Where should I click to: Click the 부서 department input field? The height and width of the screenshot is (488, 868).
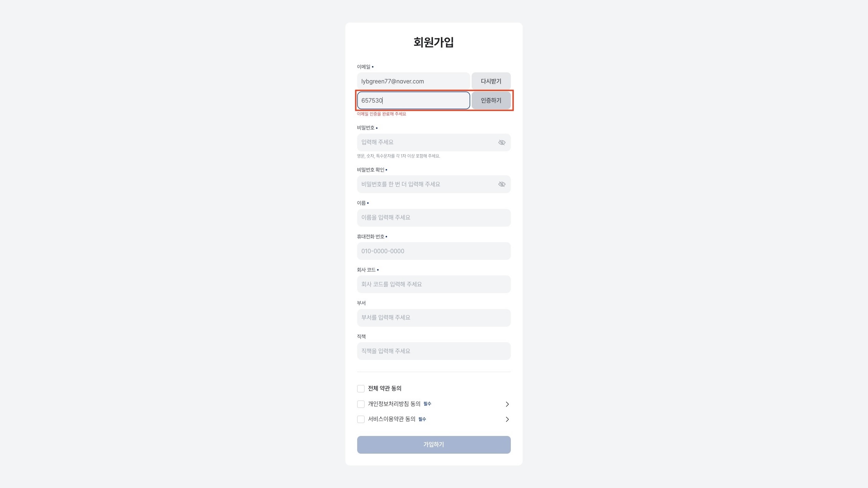click(x=434, y=318)
